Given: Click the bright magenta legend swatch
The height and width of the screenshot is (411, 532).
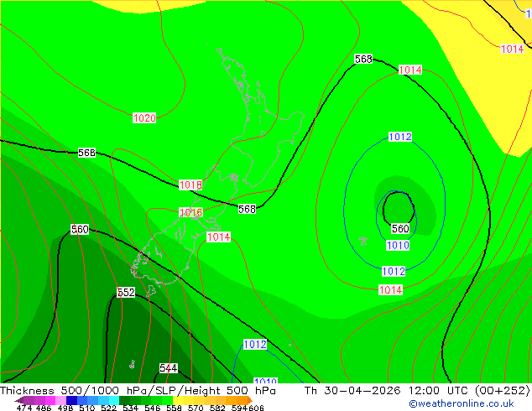Looking at the screenshot, I should coord(50,400).
